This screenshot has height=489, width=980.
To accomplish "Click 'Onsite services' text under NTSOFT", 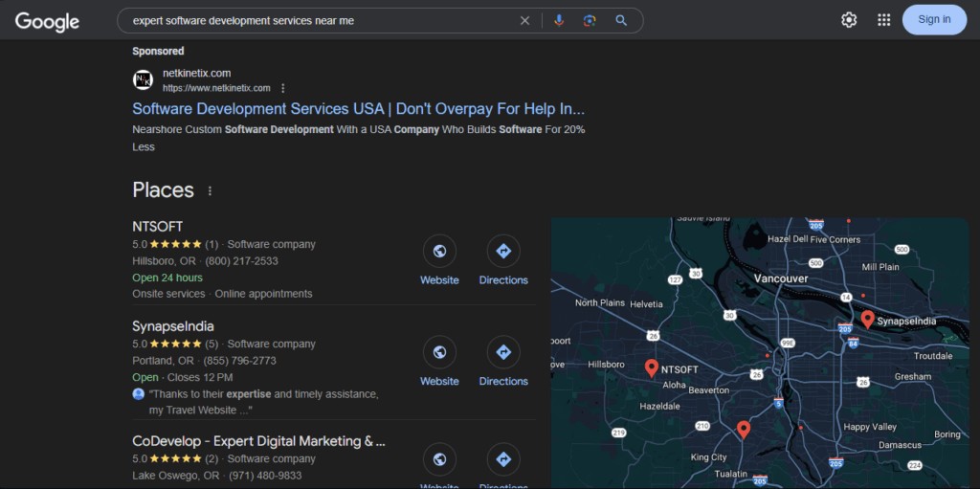I will [168, 294].
